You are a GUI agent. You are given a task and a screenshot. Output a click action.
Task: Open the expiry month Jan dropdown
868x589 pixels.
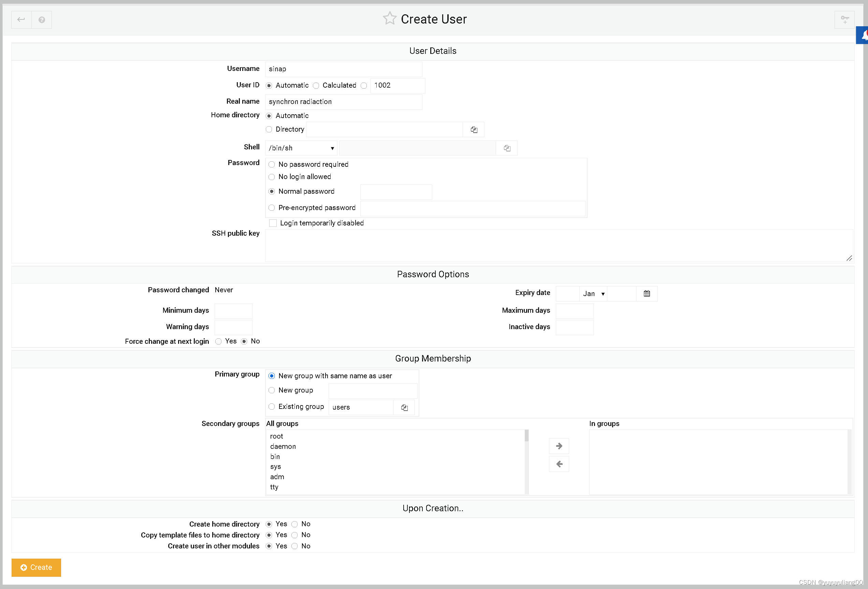(593, 294)
